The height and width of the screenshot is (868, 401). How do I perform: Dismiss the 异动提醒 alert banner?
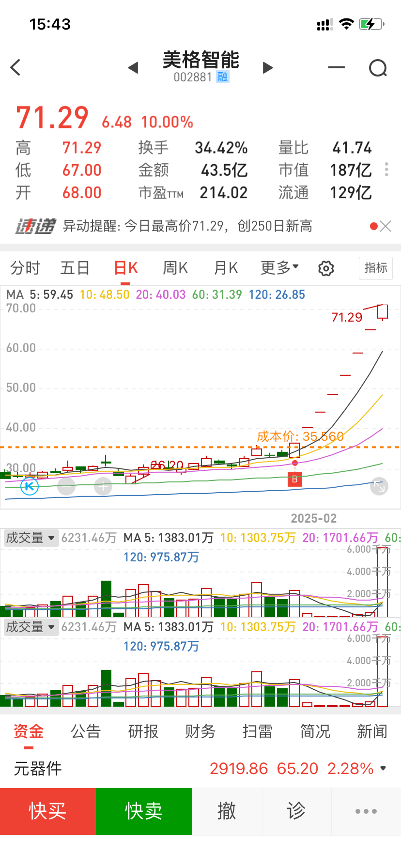pyautogui.click(x=386, y=226)
